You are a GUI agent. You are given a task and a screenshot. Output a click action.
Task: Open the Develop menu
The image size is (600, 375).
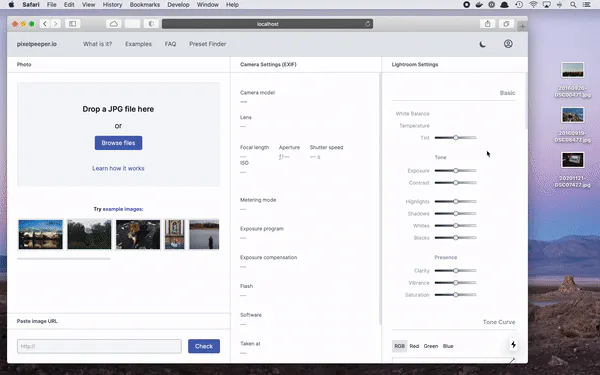pos(178,5)
